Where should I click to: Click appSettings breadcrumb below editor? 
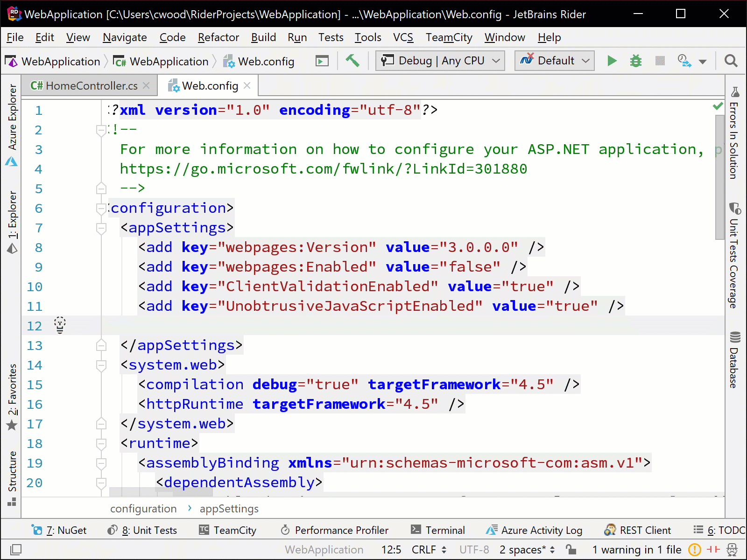[x=229, y=509]
